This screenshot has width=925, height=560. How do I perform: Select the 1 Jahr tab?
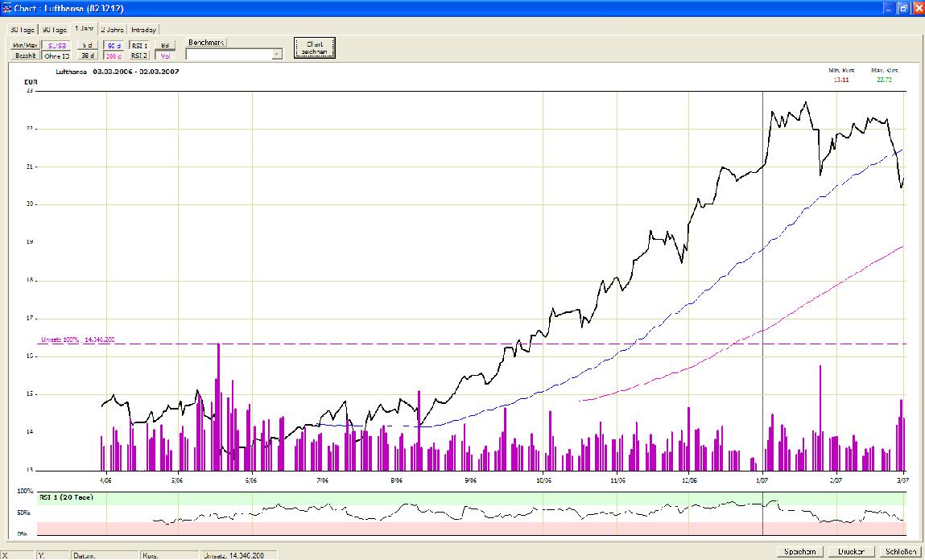click(84, 28)
